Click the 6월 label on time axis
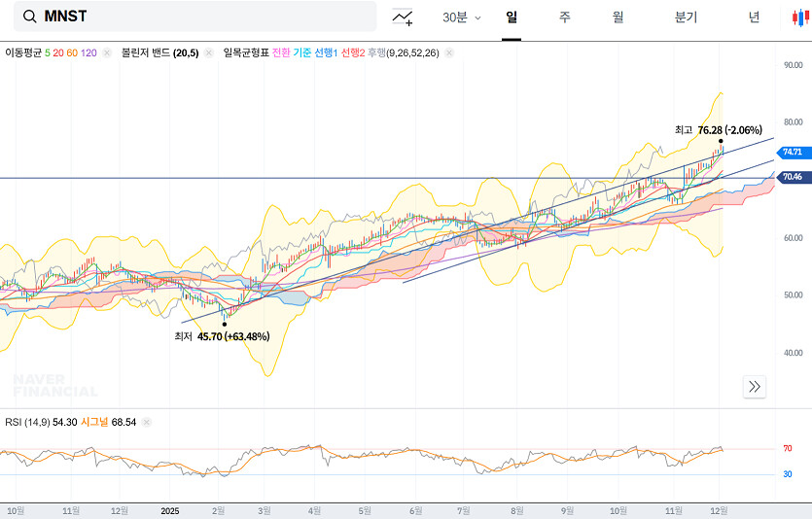This screenshot has height=519, width=812. [x=416, y=511]
